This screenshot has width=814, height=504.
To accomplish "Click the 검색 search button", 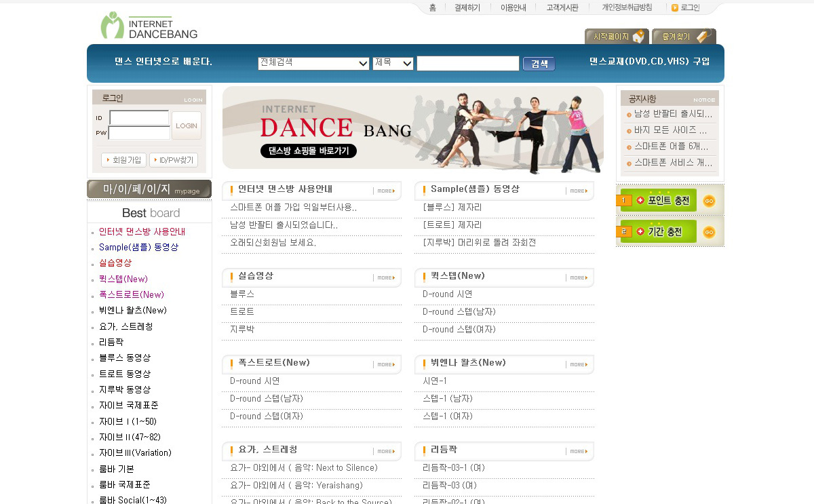I will pos(539,64).
